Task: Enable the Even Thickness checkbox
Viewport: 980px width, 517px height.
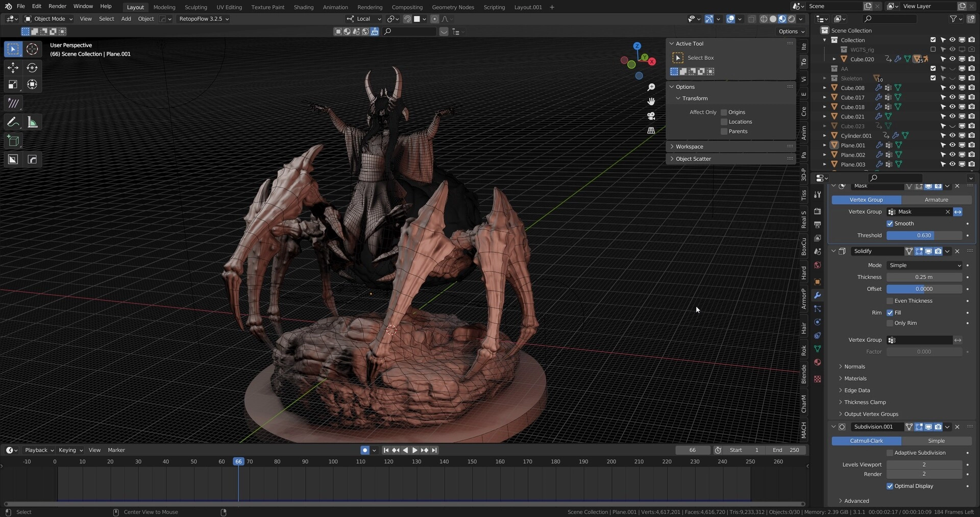Action: coord(890,301)
